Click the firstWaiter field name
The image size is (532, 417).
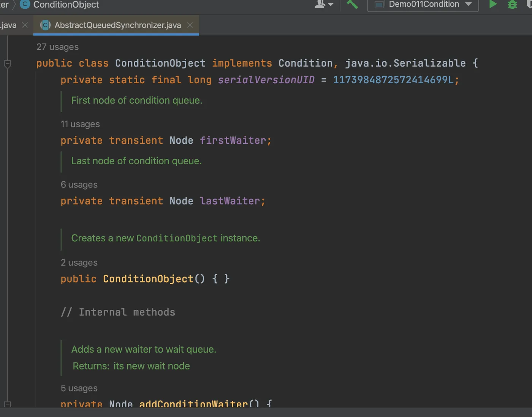coord(233,140)
